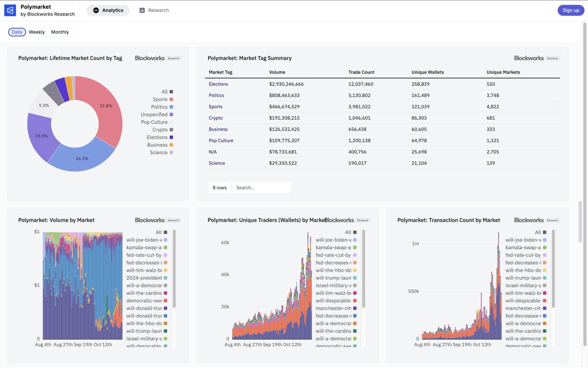Image resolution: width=588 pixels, height=368 pixels.
Task: Open the Business market tag link in the table
Action: pos(218,129)
